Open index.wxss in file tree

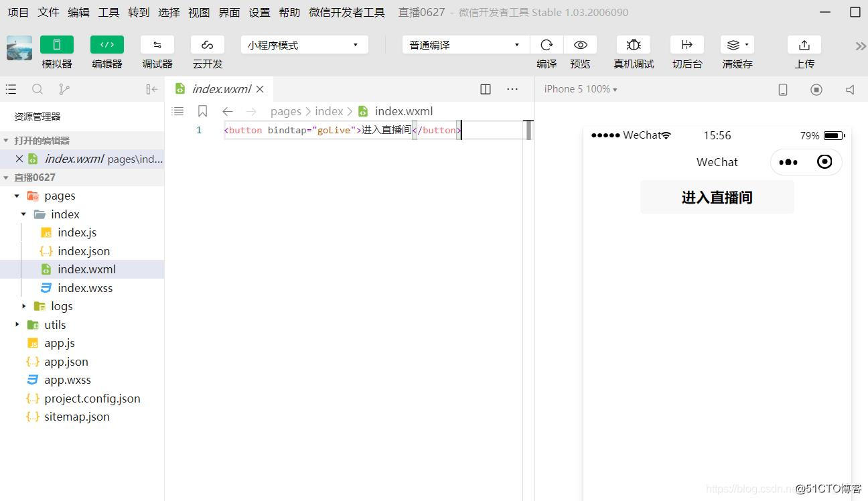[x=85, y=288]
